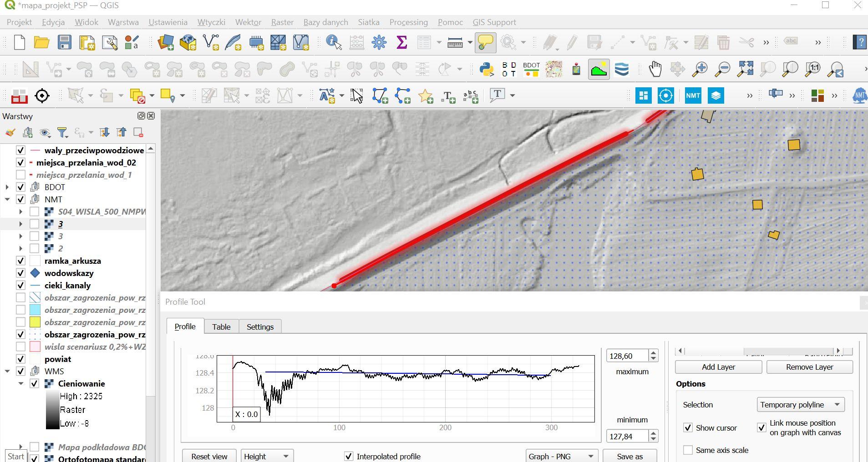
Task: Click the new bookmark star icon
Action: click(426, 96)
